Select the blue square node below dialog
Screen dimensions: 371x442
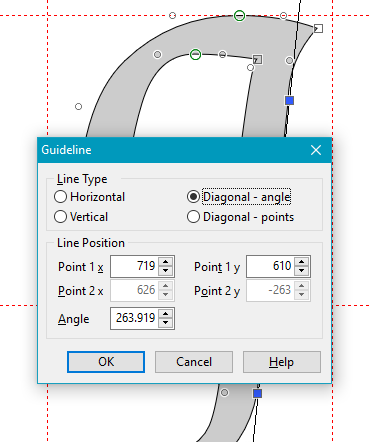pos(257,394)
